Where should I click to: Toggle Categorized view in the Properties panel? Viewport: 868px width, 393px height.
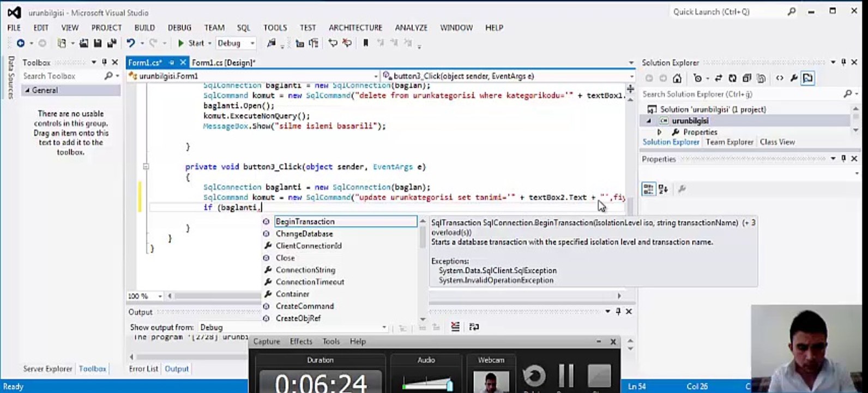[x=648, y=189]
